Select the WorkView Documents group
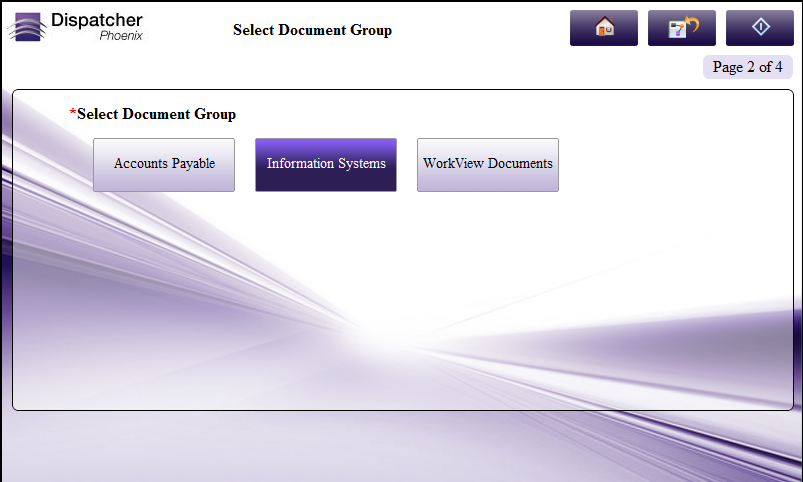This screenshot has height=482, width=803. pyautogui.click(x=488, y=164)
